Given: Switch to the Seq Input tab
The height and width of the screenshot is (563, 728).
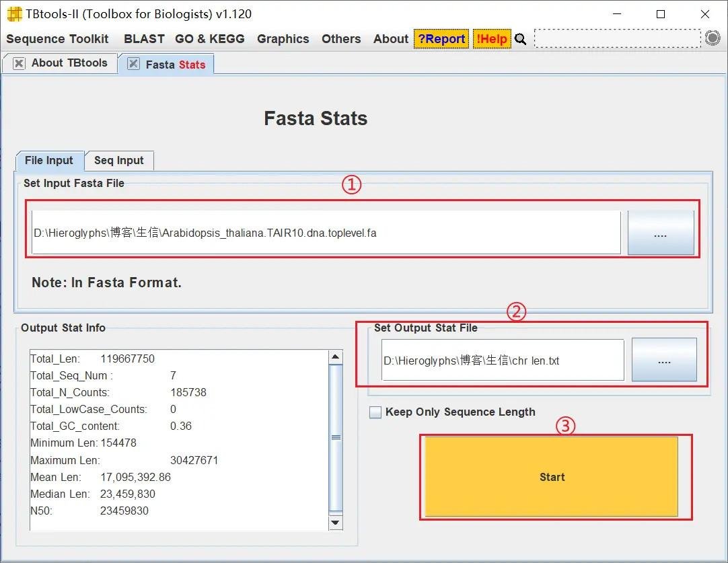Looking at the screenshot, I should click(x=119, y=161).
